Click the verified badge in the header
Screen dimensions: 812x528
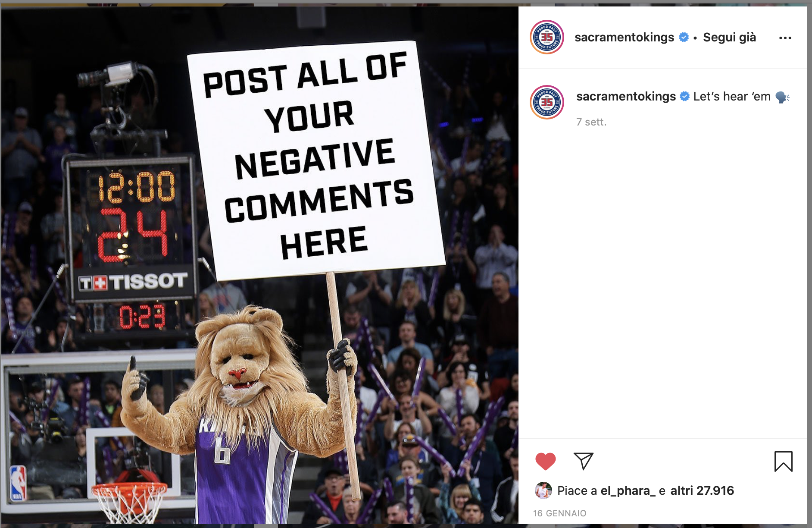[x=684, y=38]
